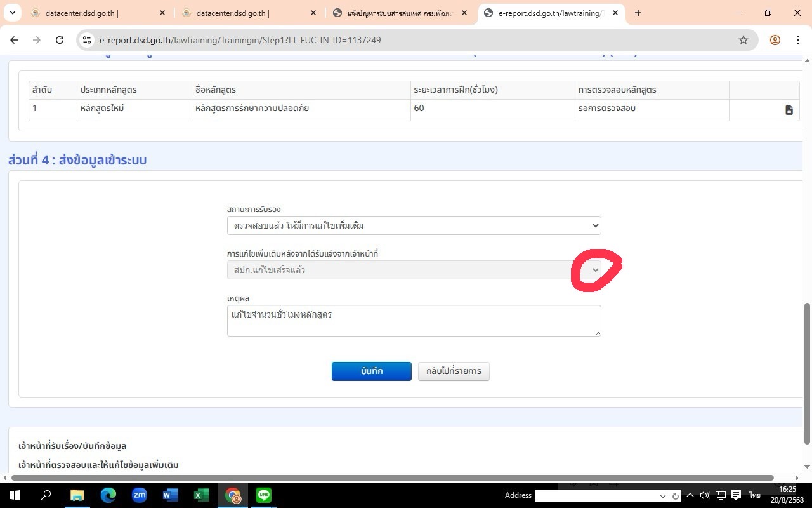
Task: Expand the สถานะการรับรอง dropdown
Action: (414, 225)
